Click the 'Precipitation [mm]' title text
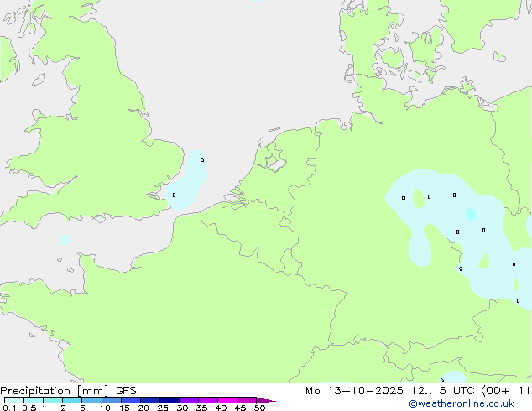Screen dimensions: 532x411 pyautogui.click(x=55, y=391)
